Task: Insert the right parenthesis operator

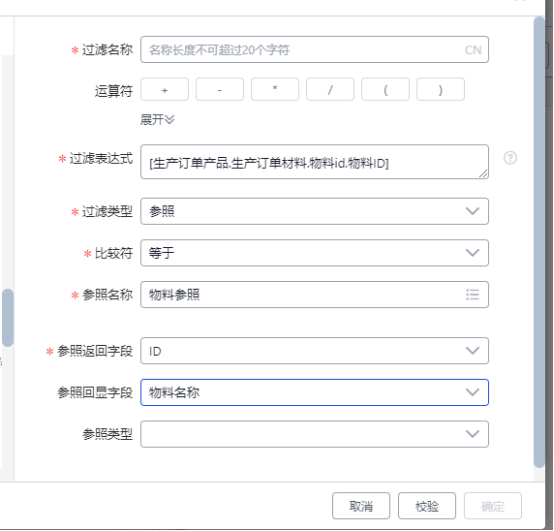Action: pos(441,89)
